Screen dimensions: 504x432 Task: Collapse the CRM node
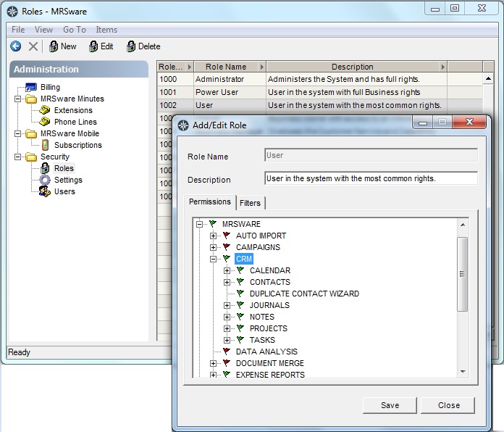point(213,259)
